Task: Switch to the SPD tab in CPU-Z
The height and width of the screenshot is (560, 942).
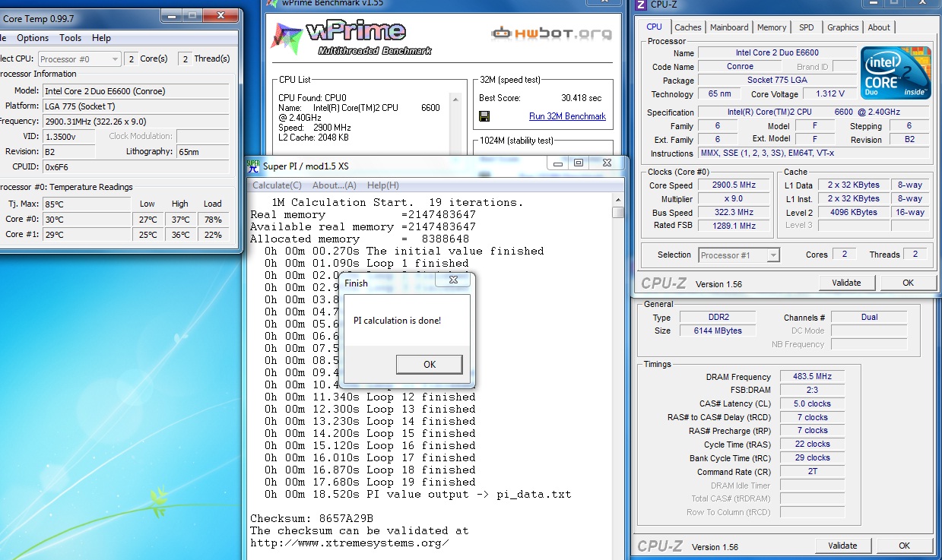Action: [x=807, y=27]
